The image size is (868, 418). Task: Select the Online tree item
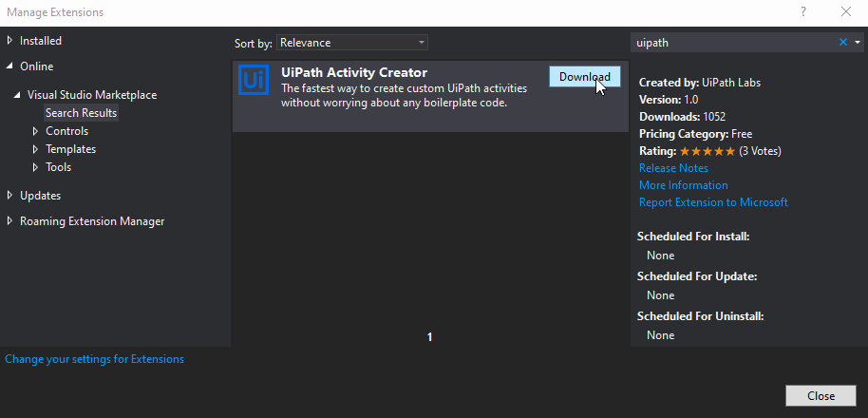36,66
